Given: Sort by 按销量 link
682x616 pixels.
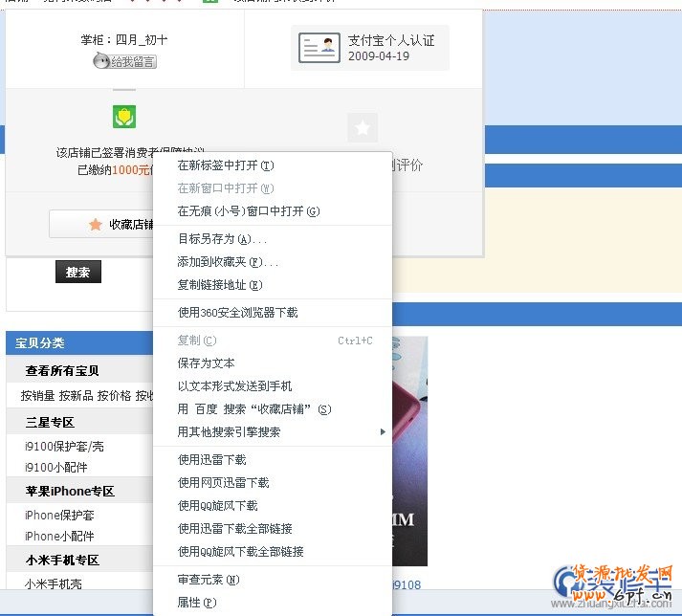Looking at the screenshot, I should [38, 396].
